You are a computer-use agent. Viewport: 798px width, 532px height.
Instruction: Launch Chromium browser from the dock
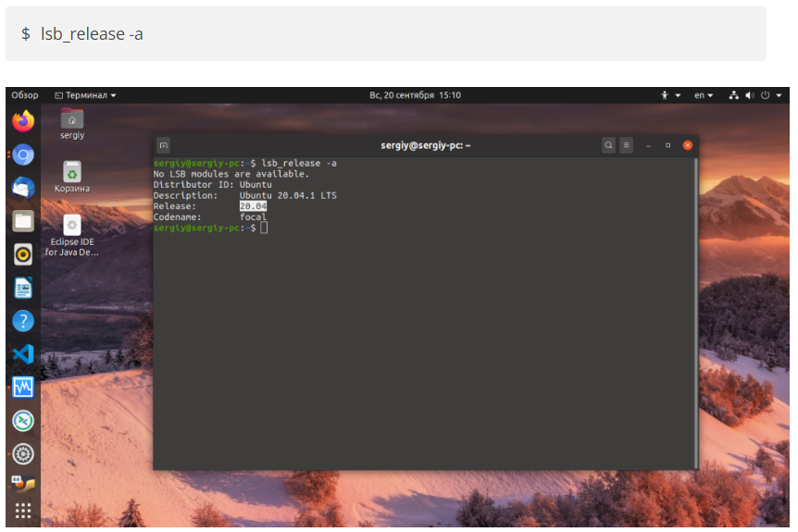[x=23, y=155]
